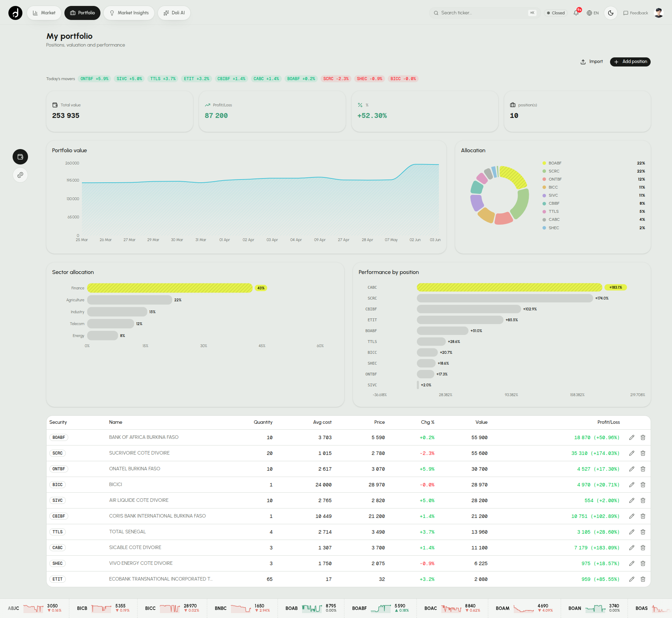Delete the ETIT position
The height and width of the screenshot is (618, 672).
[643, 579]
